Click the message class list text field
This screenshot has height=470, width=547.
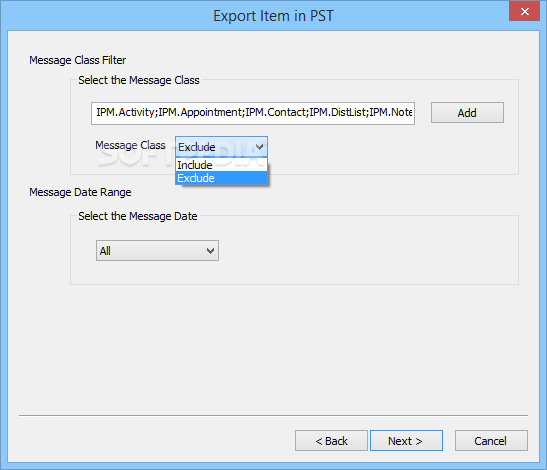tap(253, 113)
